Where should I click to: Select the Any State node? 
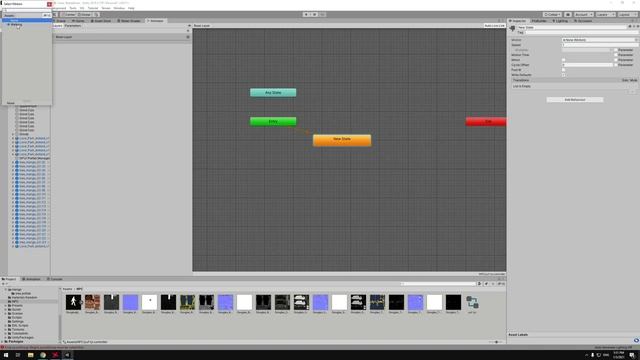coord(273,93)
